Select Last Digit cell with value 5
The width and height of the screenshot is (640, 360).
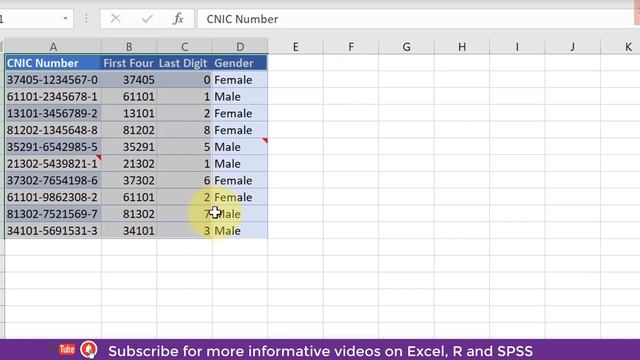(184, 147)
